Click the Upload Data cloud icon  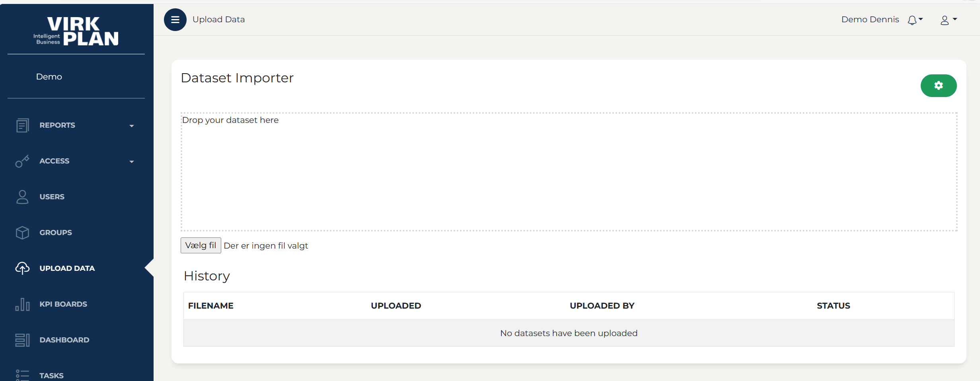click(x=22, y=268)
